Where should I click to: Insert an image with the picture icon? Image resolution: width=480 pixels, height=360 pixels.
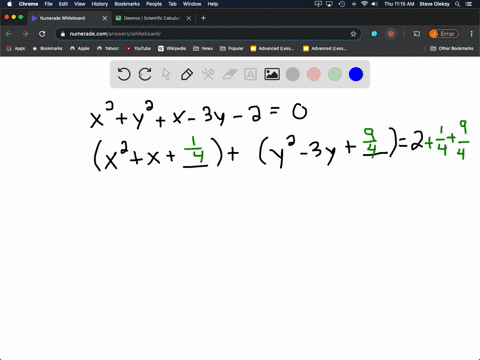(272, 74)
